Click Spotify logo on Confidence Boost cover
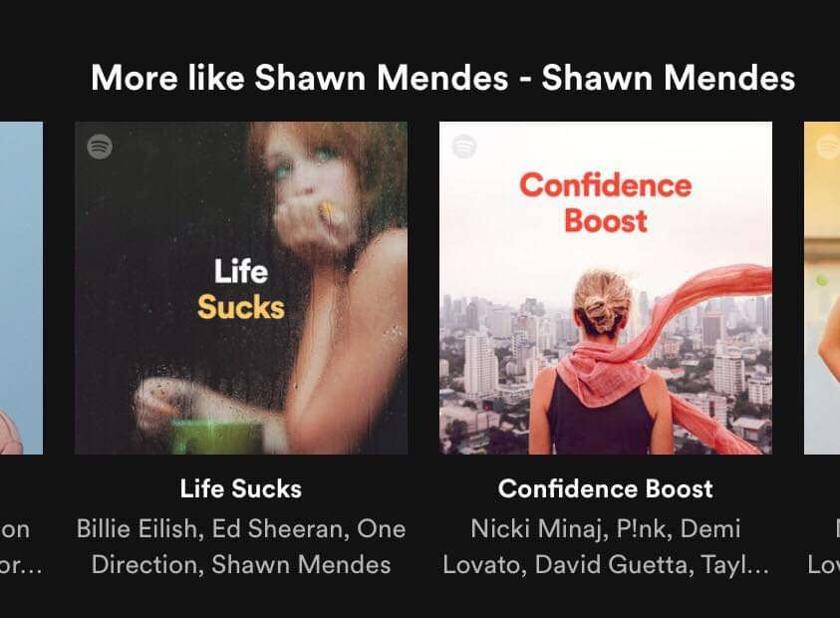This screenshot has width=840, height=618. click(464, 147)
